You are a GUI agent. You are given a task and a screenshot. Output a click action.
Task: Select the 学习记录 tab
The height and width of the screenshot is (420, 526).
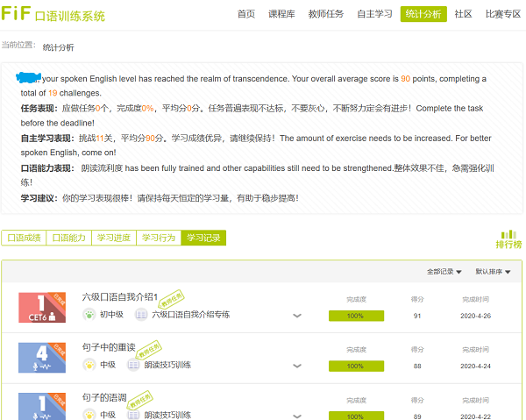click(203, 238)
